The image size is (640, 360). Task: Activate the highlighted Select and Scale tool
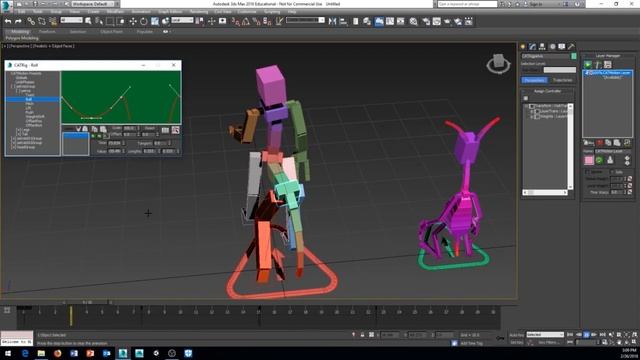pos(155,21)
